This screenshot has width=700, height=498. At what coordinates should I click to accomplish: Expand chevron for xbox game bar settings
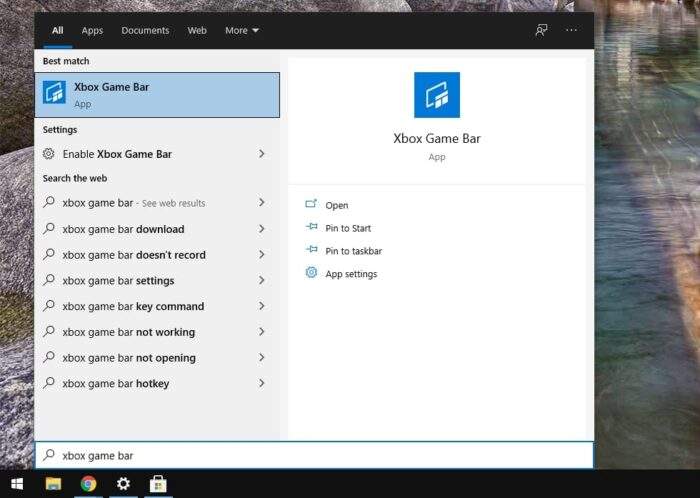262,280
